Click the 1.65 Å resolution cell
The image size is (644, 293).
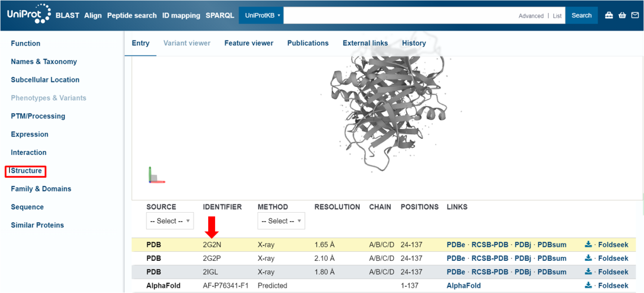[x=325, y=245]
